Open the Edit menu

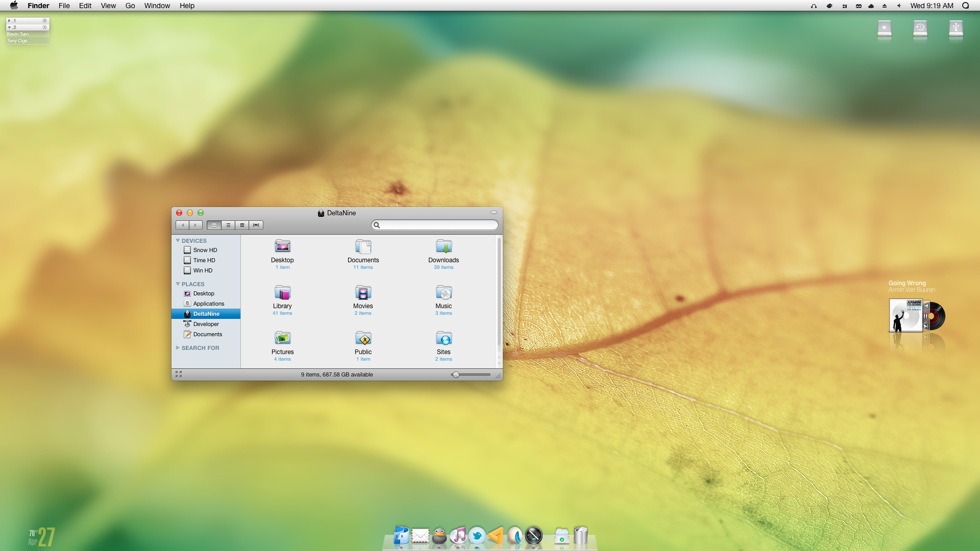tap(85, 6)
